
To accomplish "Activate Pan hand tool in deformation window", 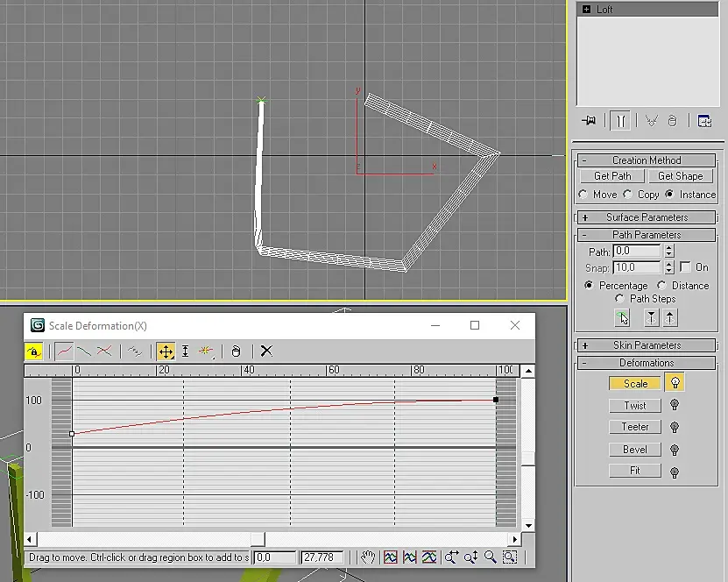I will 369,557.
